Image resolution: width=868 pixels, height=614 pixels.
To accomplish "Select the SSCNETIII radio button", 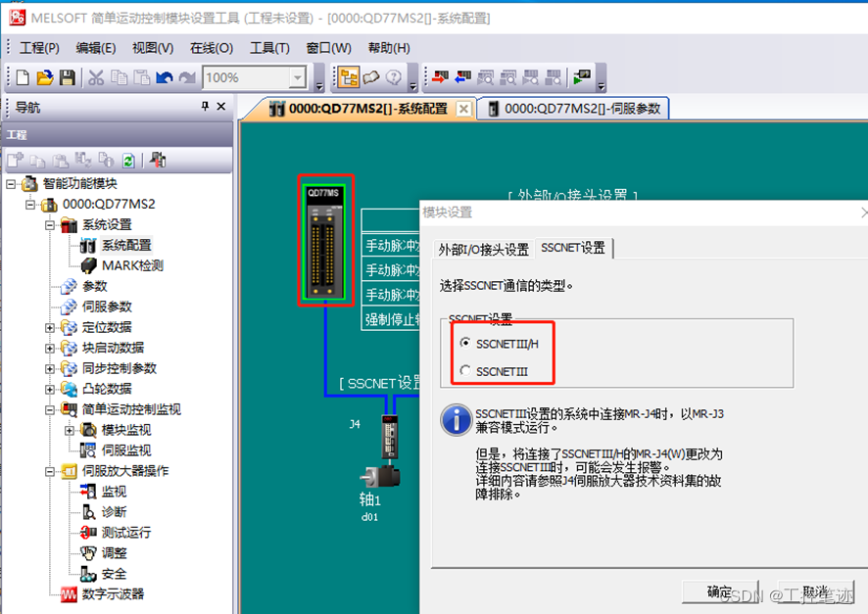I will (465, 371).
